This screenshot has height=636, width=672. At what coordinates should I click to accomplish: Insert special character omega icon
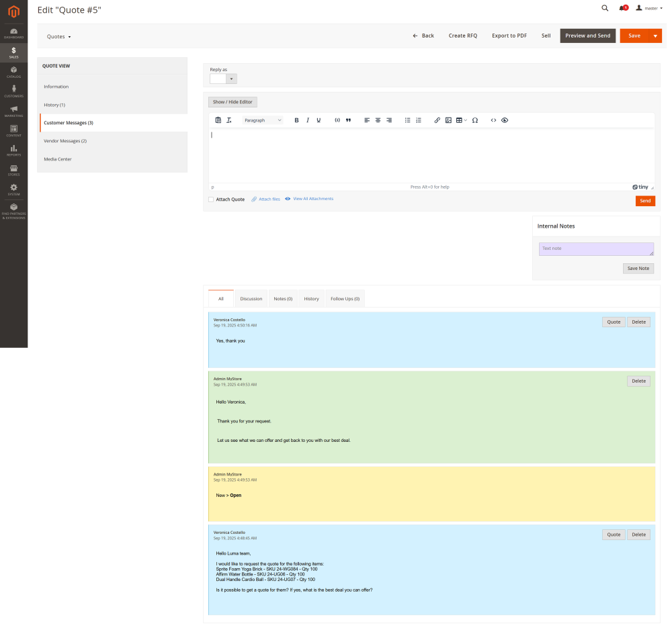(x=475, y=120)
